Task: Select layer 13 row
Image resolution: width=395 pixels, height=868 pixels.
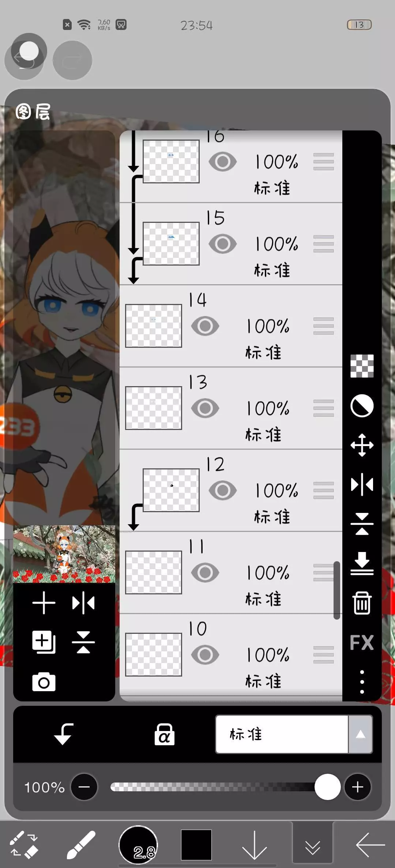Action: click(231, 408)
